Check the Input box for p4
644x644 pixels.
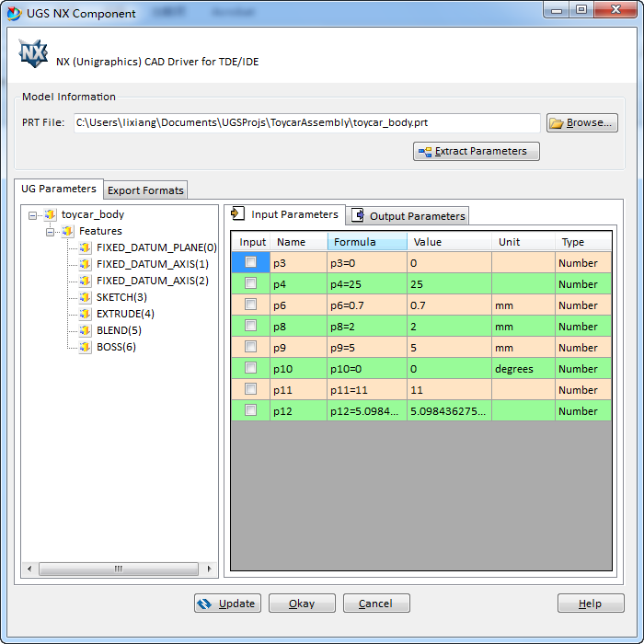[x=250, y=283]
